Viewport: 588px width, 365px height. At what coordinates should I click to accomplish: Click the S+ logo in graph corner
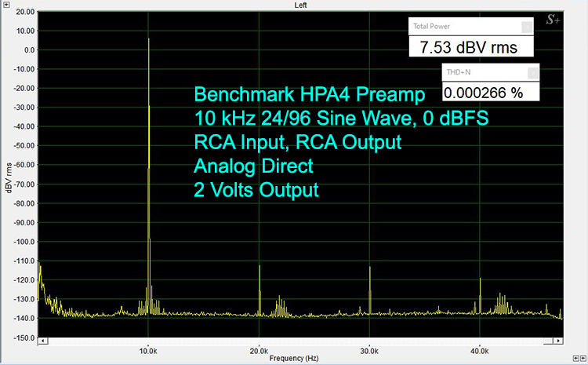[x=553, y=20]
